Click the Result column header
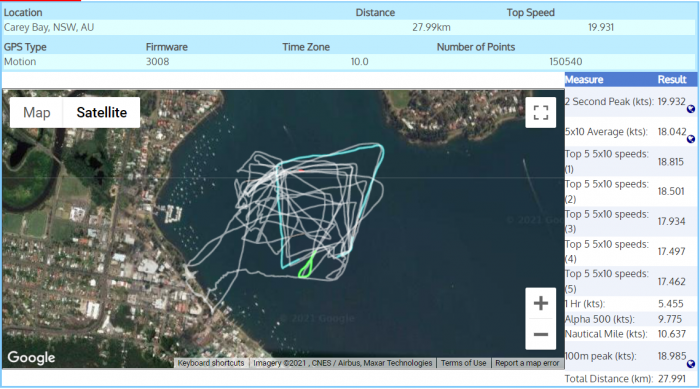 pos(672,79)
